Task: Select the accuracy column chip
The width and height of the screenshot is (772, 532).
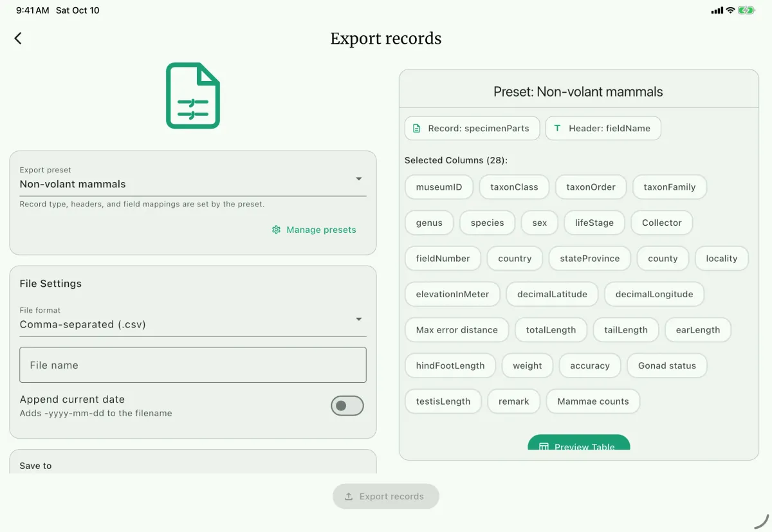Action: click(x=590, y=365)
